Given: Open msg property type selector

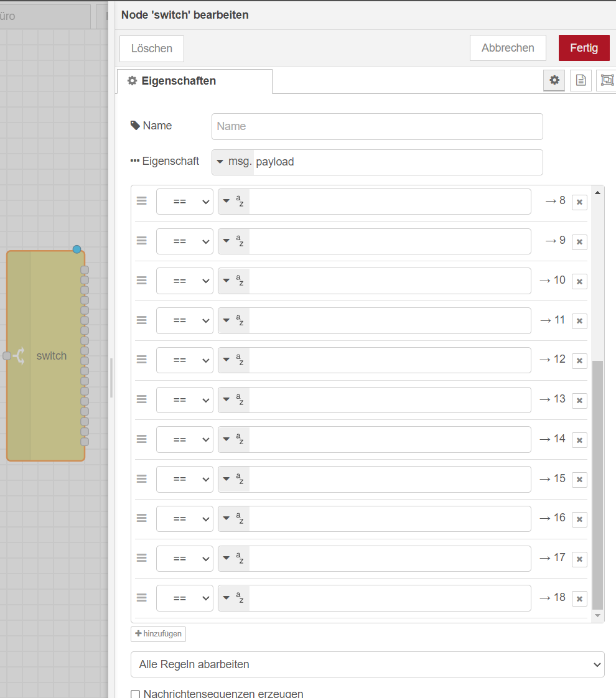Looking at the screenshot, I should click(233, 162).
